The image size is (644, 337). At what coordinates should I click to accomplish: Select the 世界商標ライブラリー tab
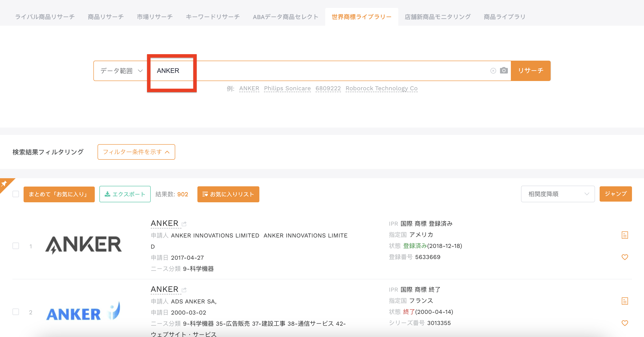(x=362, y=17)
